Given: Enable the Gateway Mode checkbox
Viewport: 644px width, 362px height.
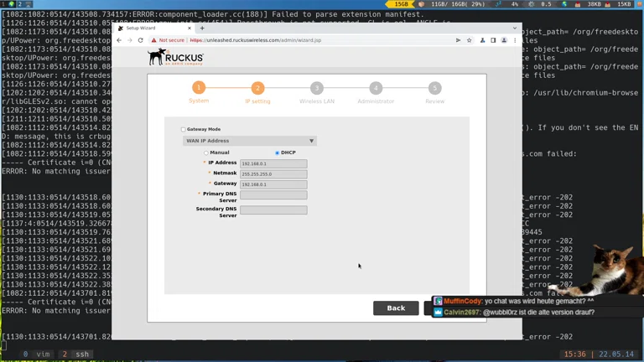Looking at the screenshot, I should click(x=184, y=130).
